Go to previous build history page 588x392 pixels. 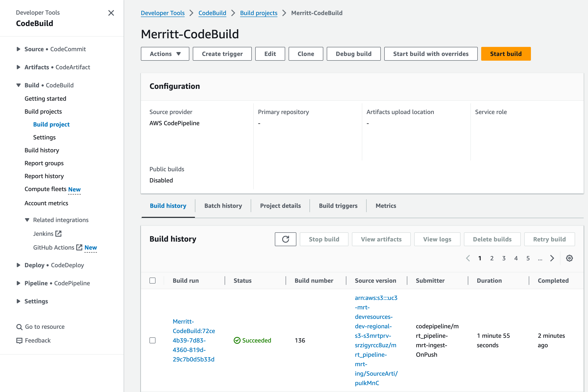[468, 258]
